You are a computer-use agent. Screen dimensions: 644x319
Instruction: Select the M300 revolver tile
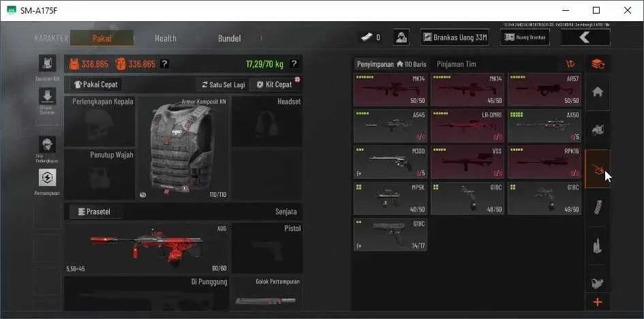coord(390,162)
